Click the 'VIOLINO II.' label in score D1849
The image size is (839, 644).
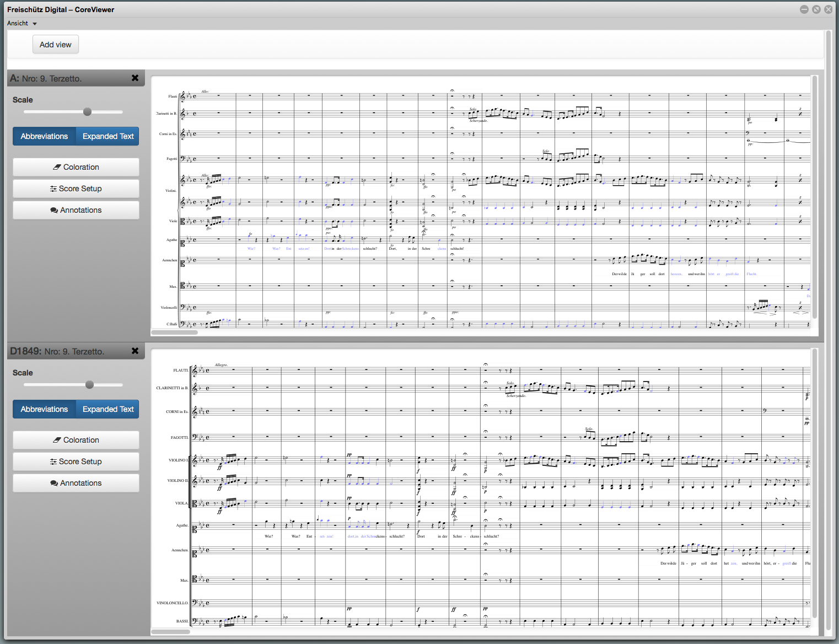(178, 481)
